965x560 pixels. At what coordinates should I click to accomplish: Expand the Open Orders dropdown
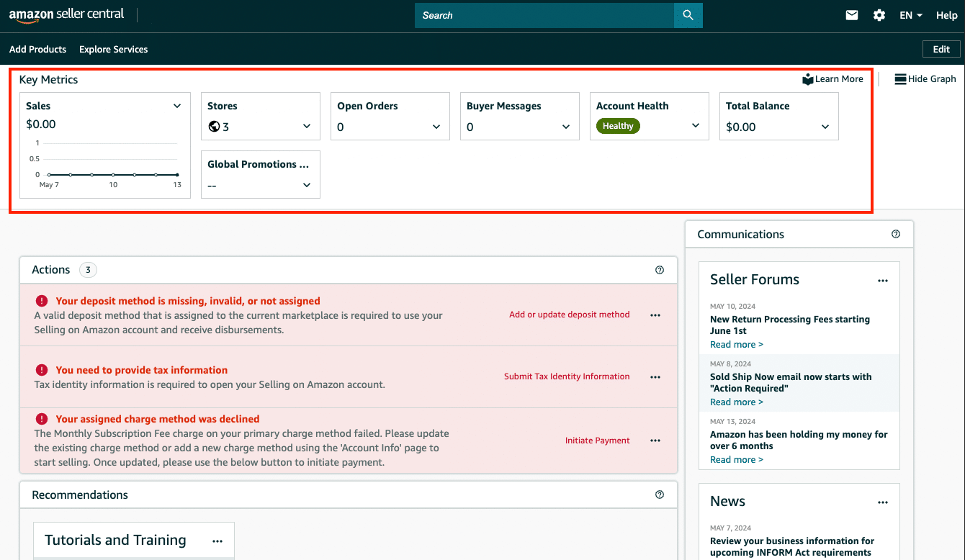pos(436,127)
